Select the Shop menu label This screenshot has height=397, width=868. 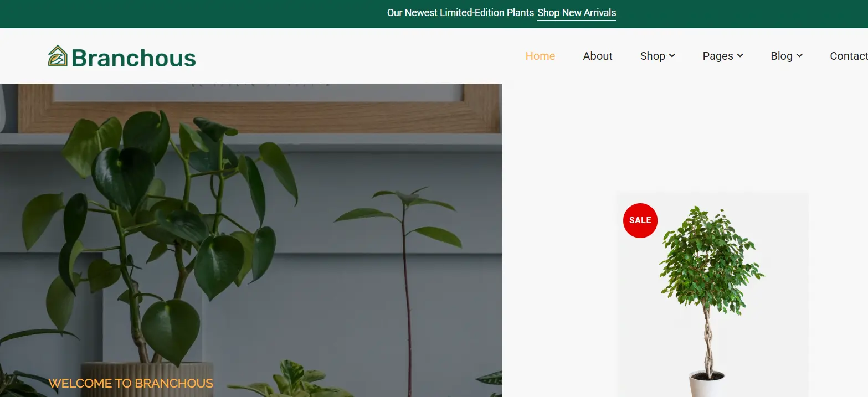coord(653,56)
